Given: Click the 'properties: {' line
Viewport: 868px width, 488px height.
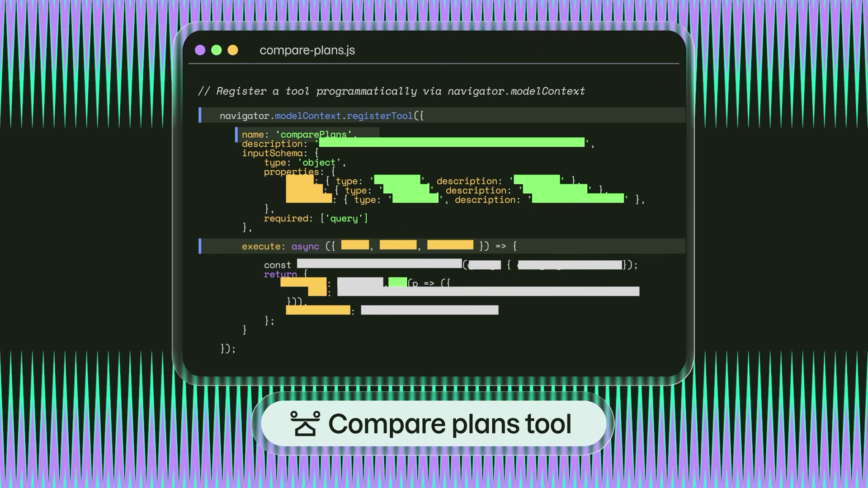Looking at the screenshot, I should [300, 172].
